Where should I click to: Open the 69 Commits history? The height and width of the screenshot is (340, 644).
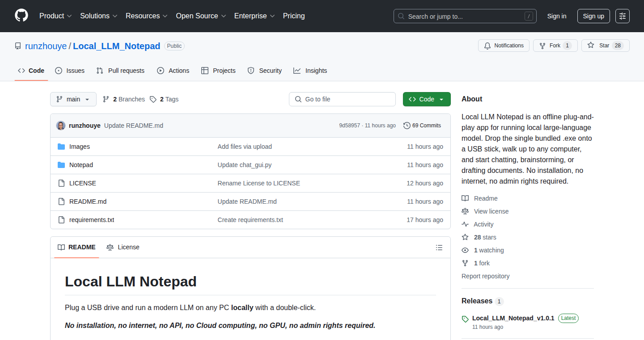pyautogui.click(x=422, y=126)
